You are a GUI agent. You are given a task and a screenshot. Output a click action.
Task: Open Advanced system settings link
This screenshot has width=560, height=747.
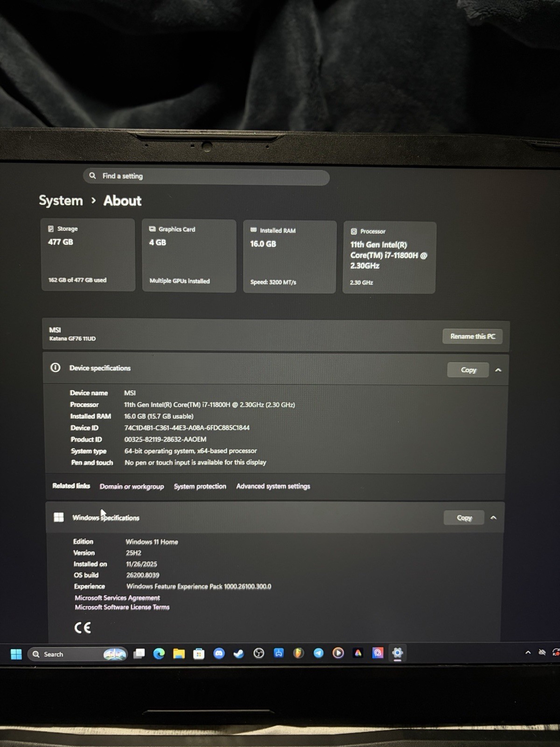[273, 486]
